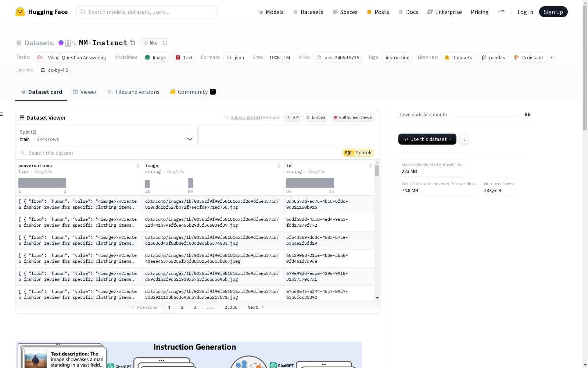Click the jjjjh user avatar

coord(61,43)
